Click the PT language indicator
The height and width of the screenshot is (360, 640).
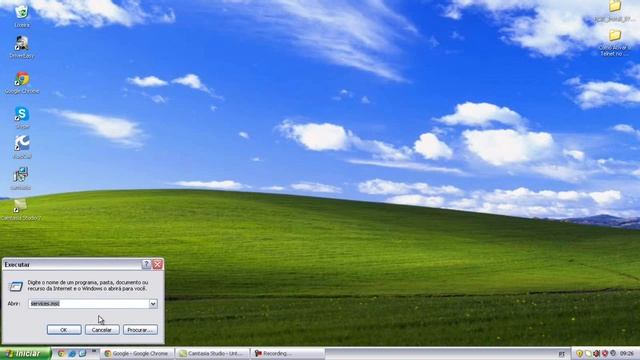[562, 354]
